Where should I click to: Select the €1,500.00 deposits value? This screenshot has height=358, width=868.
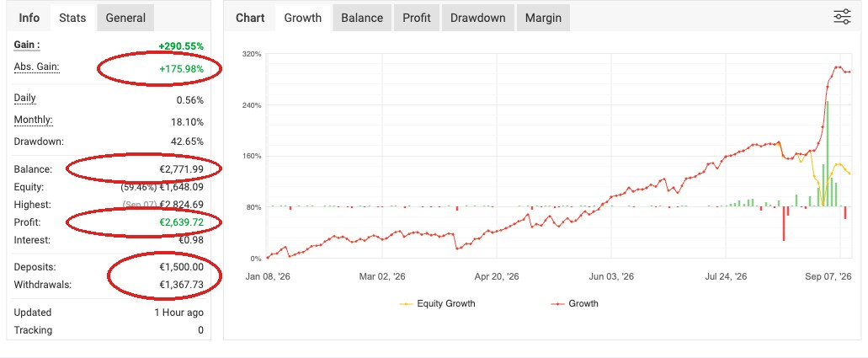coord(181,267)
